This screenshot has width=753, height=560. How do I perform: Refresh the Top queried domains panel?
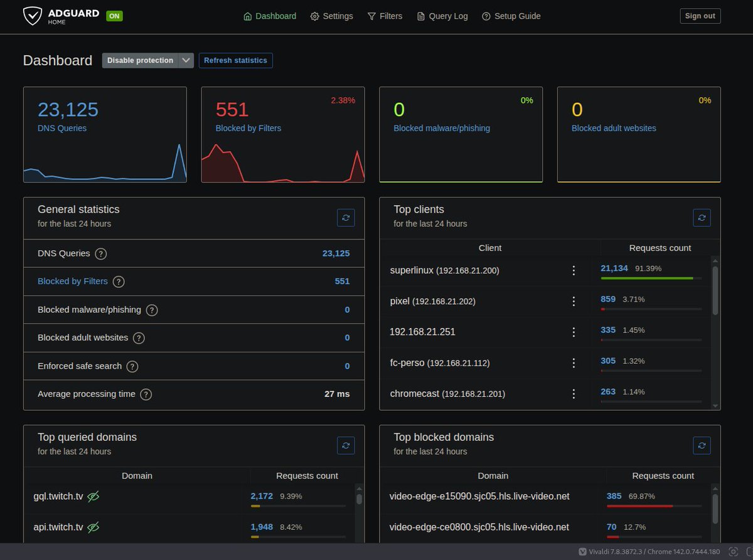pyautogui.click(x=346, y=445)
